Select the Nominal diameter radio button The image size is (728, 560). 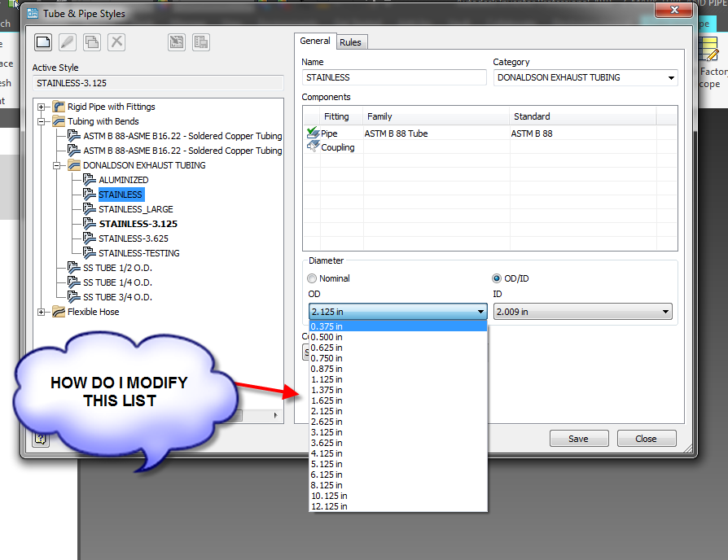point(312,278)
